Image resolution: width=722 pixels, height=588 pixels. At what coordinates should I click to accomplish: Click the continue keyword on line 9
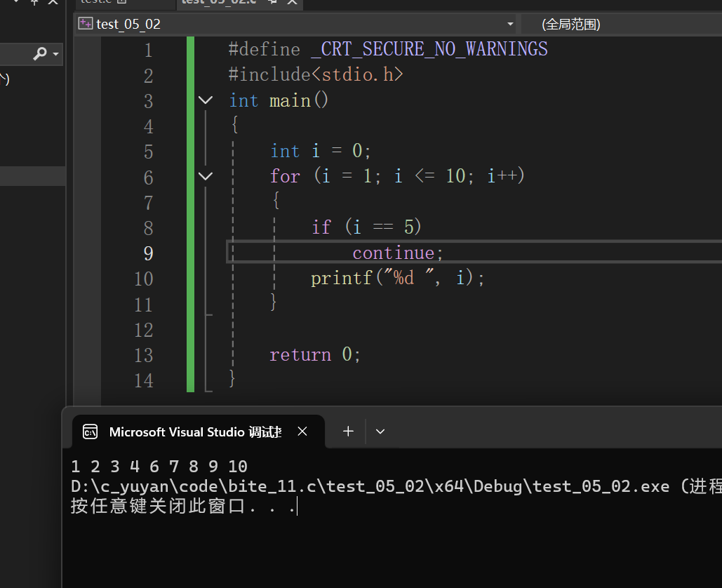pos(394,253)
